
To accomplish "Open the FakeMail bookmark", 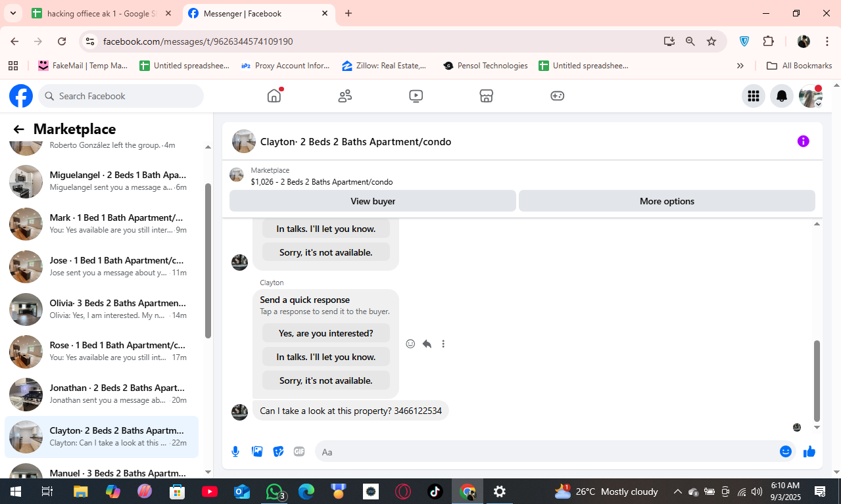I will (x=83, y=66).
